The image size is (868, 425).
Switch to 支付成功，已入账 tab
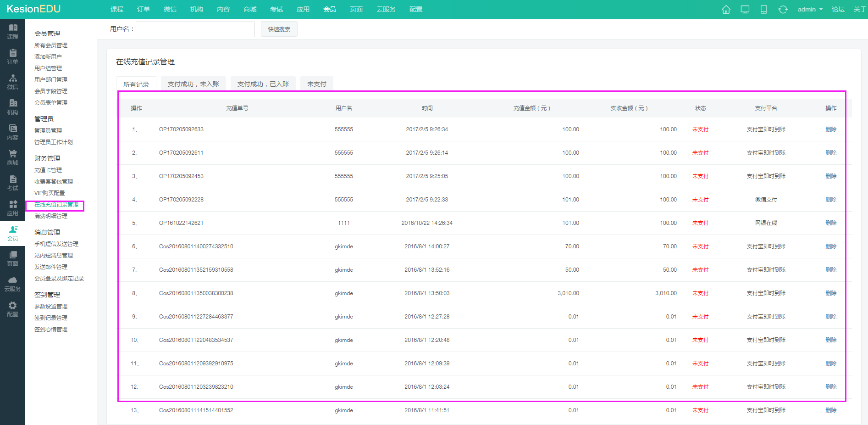[x=263, y=84]
